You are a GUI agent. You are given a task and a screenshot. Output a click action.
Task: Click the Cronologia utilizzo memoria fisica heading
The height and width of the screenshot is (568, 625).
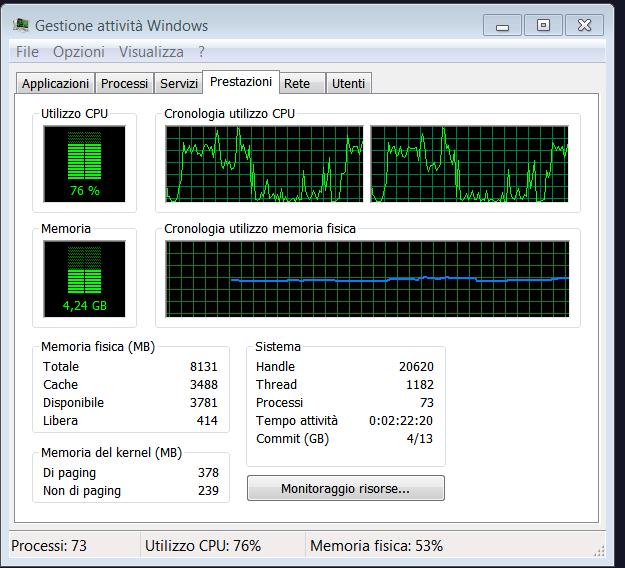(x=260, y=229)
